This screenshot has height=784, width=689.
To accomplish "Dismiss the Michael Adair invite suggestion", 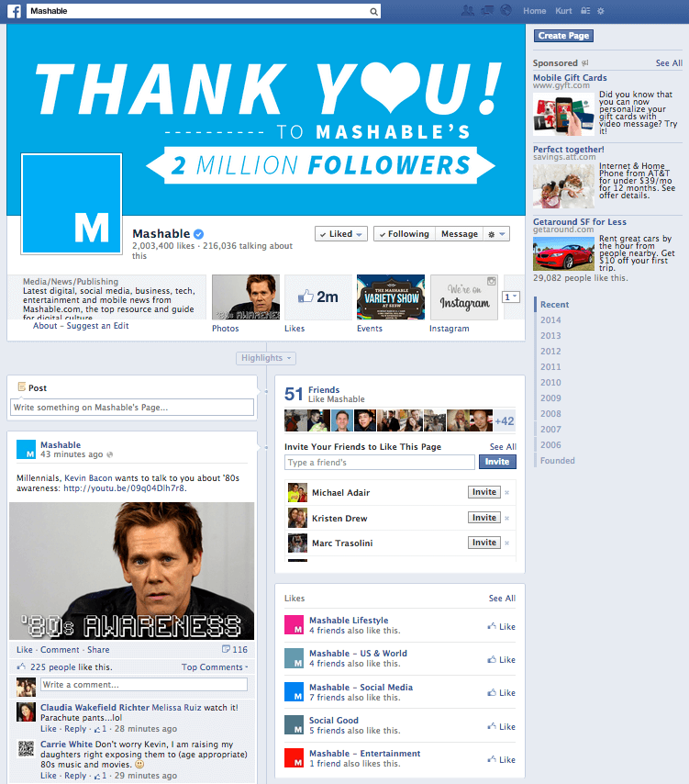I will (507, 493).
